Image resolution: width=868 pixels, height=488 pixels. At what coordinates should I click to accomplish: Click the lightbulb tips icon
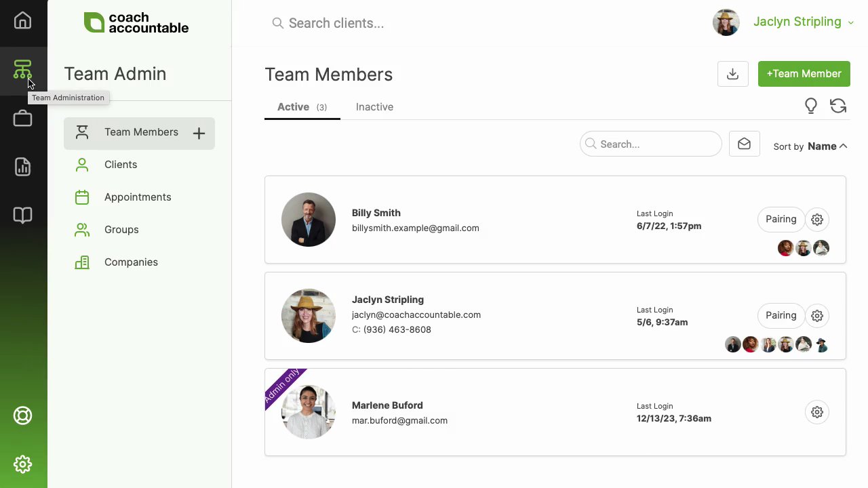811,106
